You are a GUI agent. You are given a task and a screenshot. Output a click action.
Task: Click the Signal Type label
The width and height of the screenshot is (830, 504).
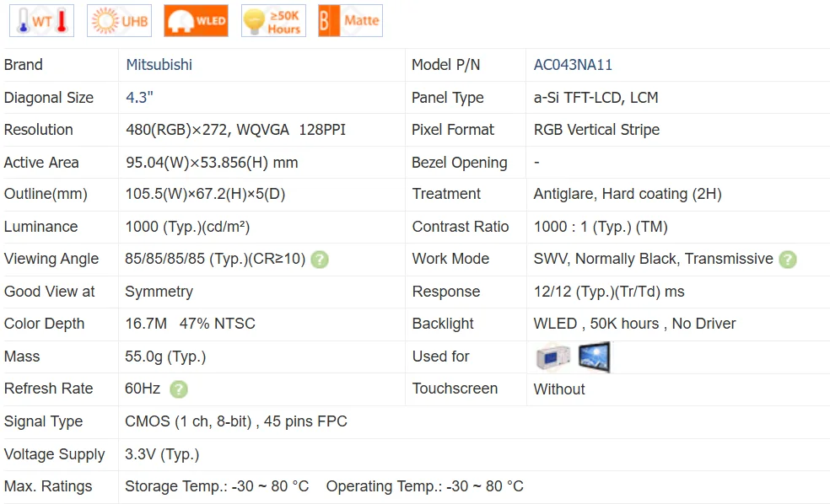(x=43, y=421)
